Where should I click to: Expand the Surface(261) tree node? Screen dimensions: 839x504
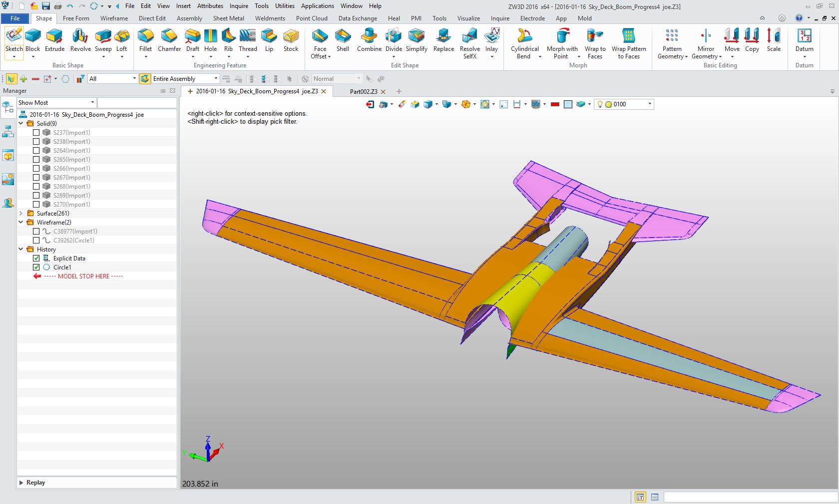coord(21,214)
